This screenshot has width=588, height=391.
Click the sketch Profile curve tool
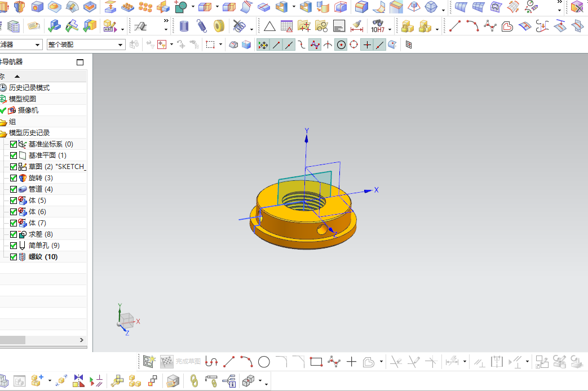pyautogui.click(x=211, y=362)
